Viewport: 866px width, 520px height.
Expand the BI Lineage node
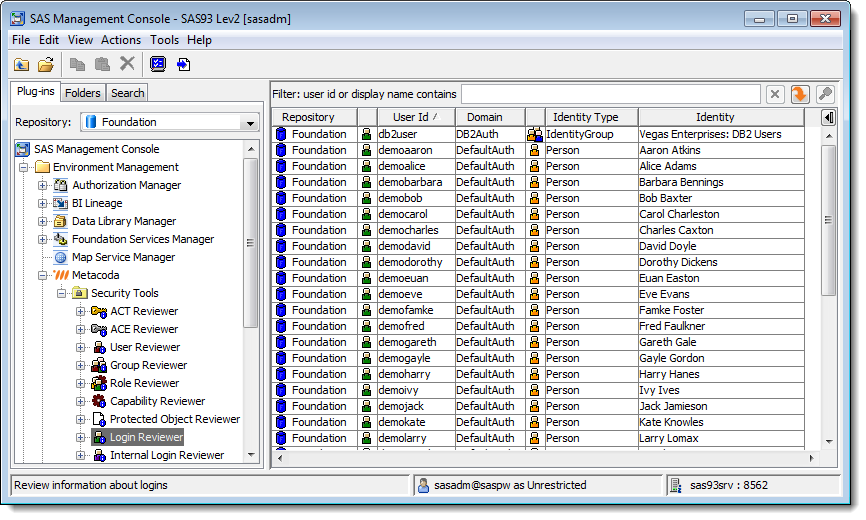pos(43,203)
